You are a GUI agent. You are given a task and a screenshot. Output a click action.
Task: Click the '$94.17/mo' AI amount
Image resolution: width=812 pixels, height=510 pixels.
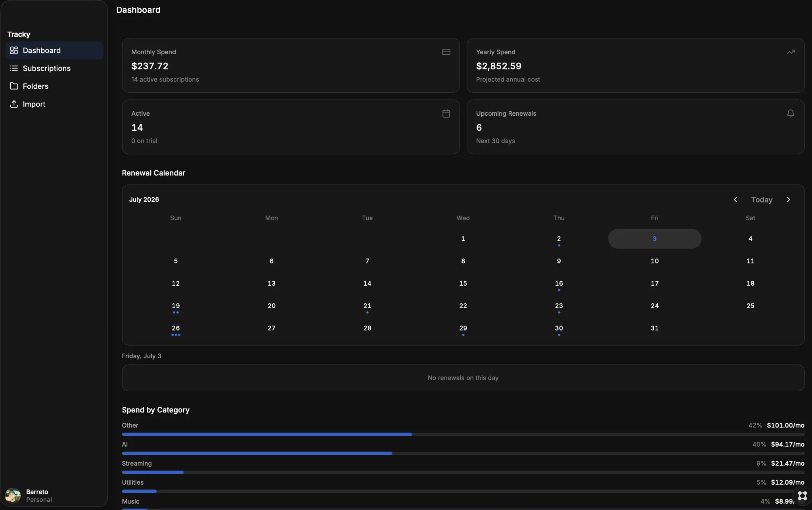point(787,444)
